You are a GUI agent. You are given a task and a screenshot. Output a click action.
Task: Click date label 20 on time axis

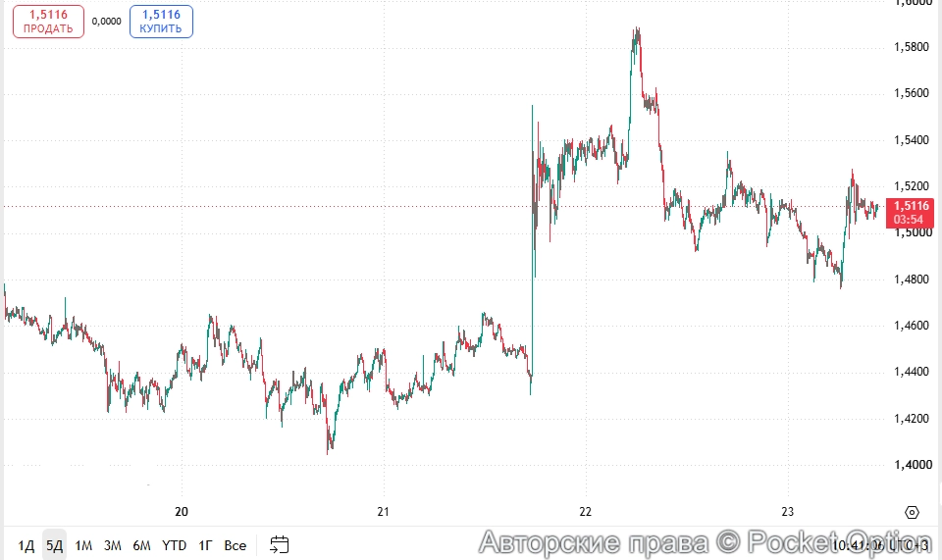(181, 512)
